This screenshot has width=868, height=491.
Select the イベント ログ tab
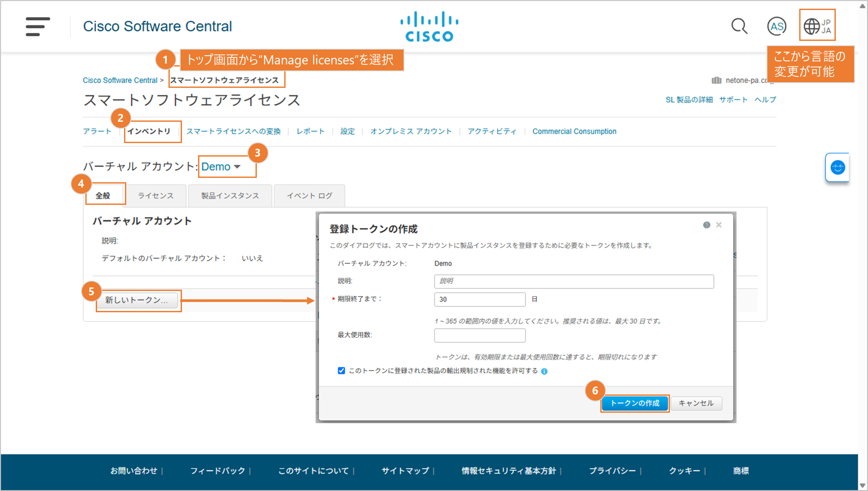click(x=310, y=196)
